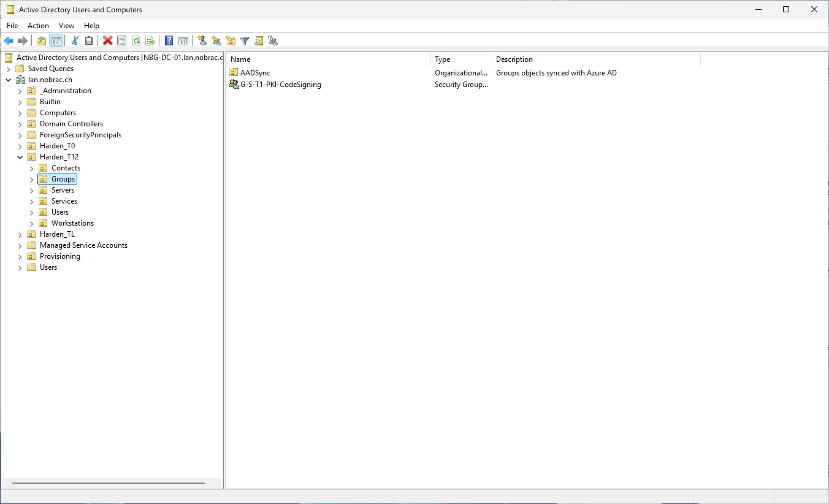
Task: Expand the Workstations organizational unit
Action: pos(32,223)
